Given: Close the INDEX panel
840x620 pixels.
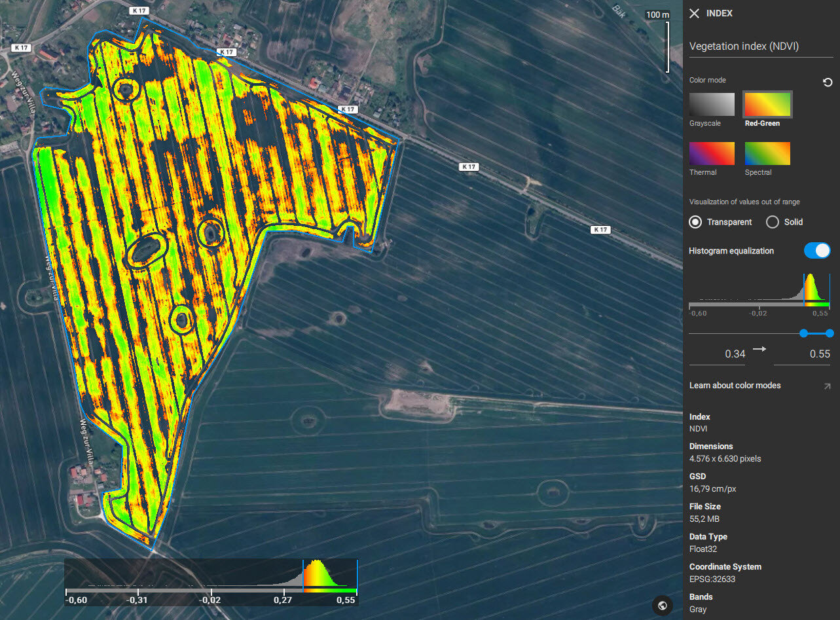Looking at the screenshot, I should point(694,13).
